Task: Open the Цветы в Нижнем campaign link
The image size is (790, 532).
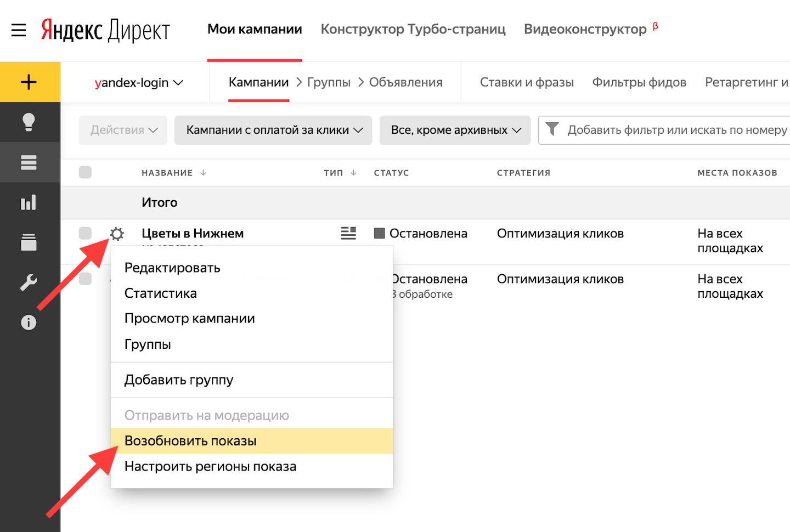Action: tap(193, 233)
